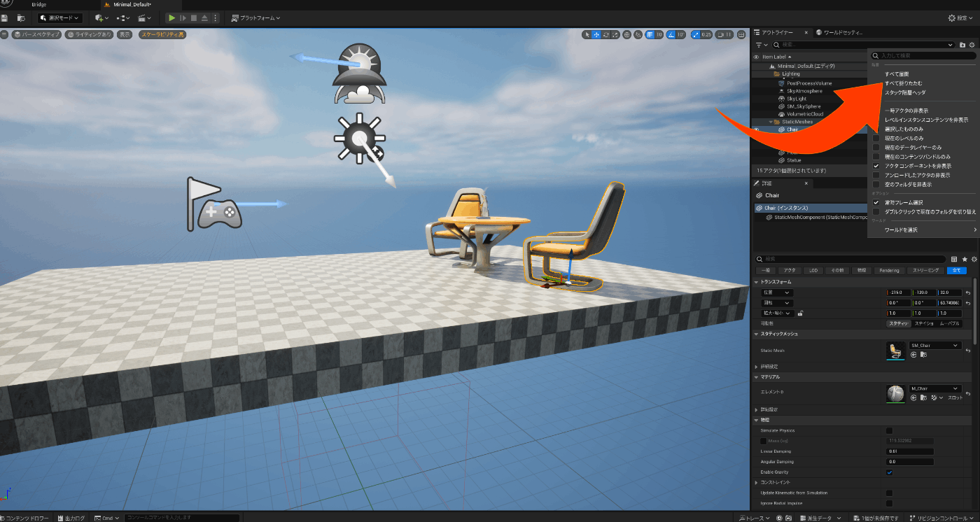
Task: Open M_Chair material dropdown
Action: [x=934, y=388]
